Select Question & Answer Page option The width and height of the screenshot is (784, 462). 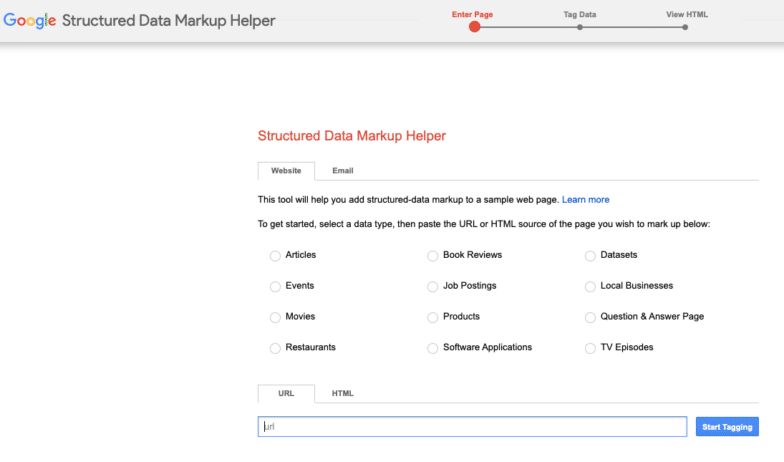click(x=590, y=318)
